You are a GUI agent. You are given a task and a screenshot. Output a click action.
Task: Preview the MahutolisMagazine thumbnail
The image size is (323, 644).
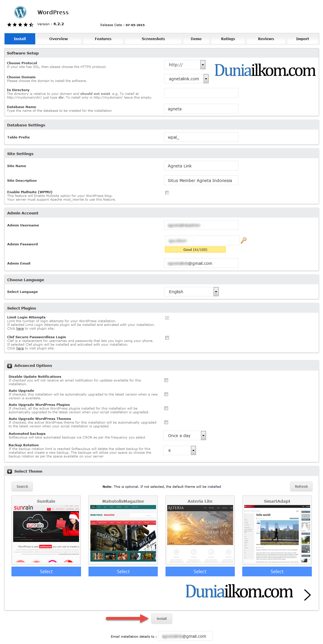pos(123,534)
